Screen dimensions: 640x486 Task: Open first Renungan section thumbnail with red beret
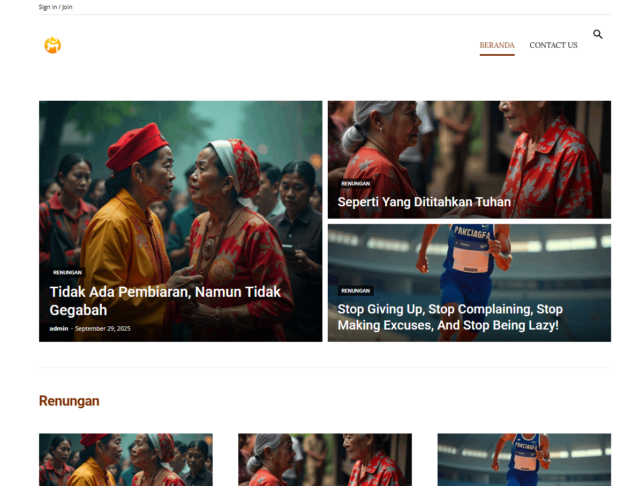click(125, 460)
